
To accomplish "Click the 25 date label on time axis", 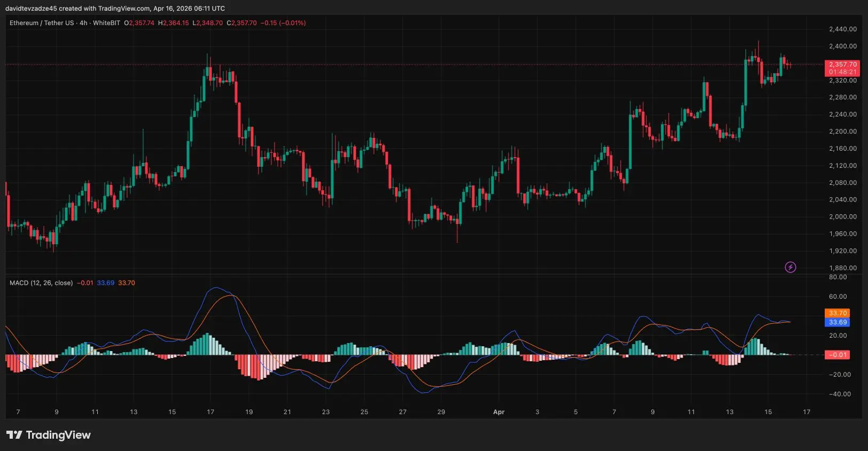I will coord(364,412).
